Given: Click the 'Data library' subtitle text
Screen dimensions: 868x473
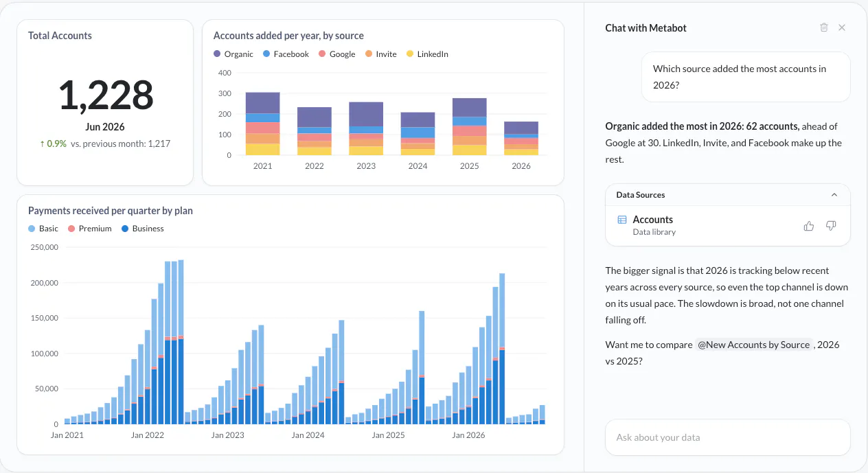Looking at the screenshot, I should click(654, 233).
